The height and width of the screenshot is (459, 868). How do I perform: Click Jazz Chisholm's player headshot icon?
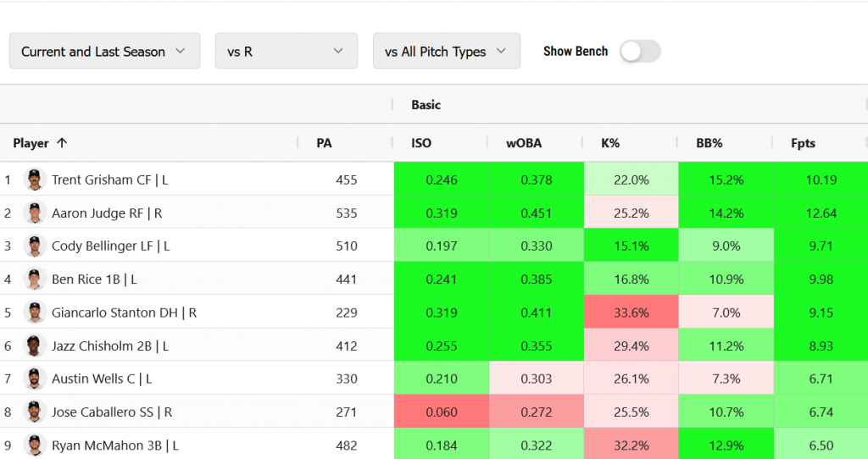click(34, 346)
